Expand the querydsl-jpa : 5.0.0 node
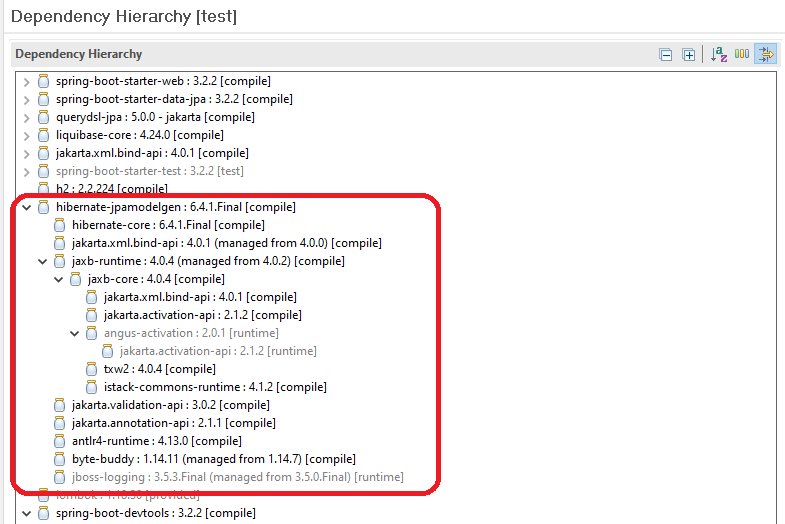This screenshot has height=524, width=785. (x=27, y=118)
